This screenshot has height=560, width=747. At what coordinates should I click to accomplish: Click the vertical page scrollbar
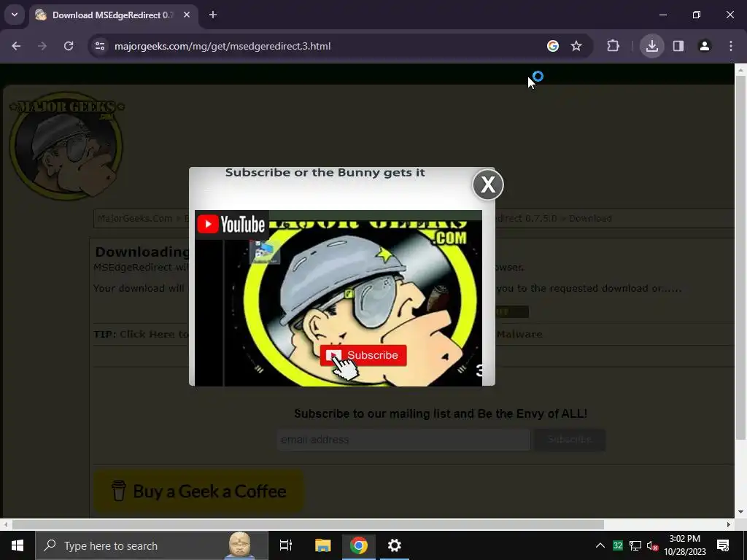(x=740, y=257)
